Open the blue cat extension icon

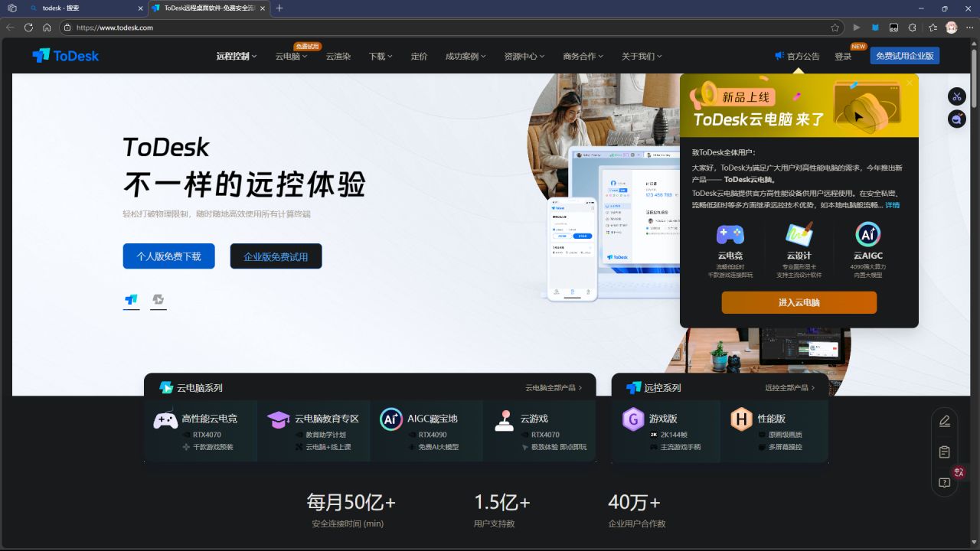pos(875,28)
